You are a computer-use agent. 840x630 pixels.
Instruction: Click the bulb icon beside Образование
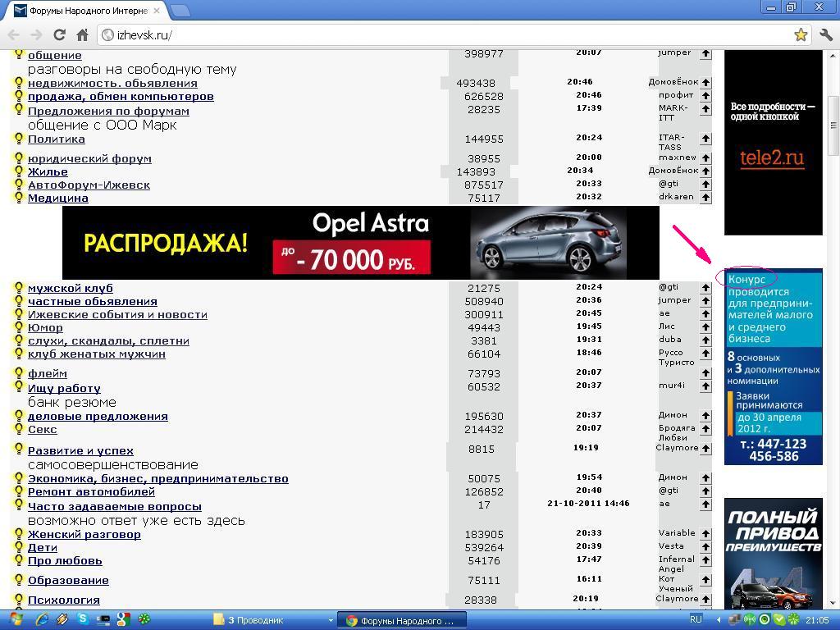[19, 580]
